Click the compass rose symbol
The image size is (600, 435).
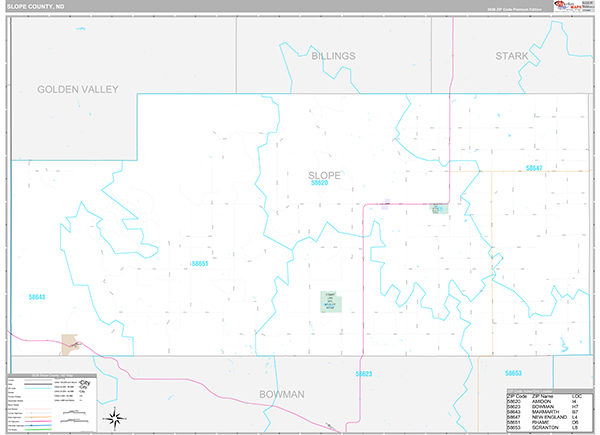pyautogui.click(x=114, y=418)
